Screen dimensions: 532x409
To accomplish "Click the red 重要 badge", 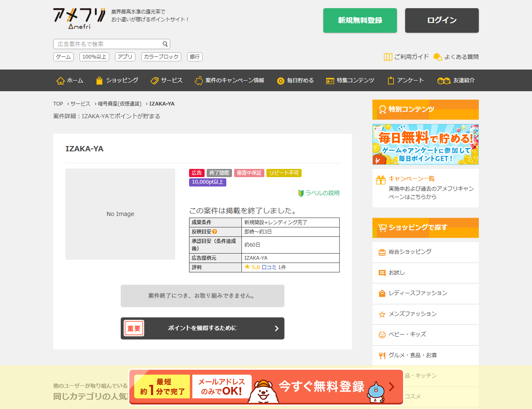I will (x=134, y=328).
